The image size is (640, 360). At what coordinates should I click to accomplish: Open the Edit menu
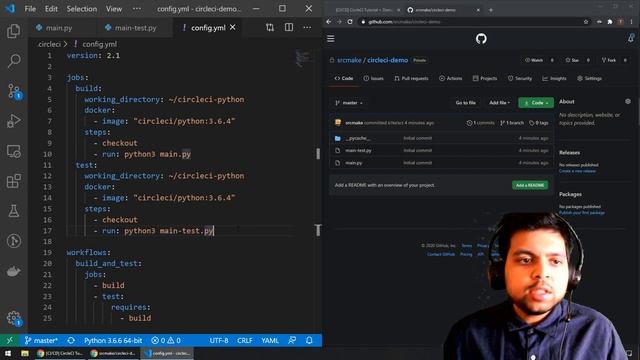click(51, 9)
